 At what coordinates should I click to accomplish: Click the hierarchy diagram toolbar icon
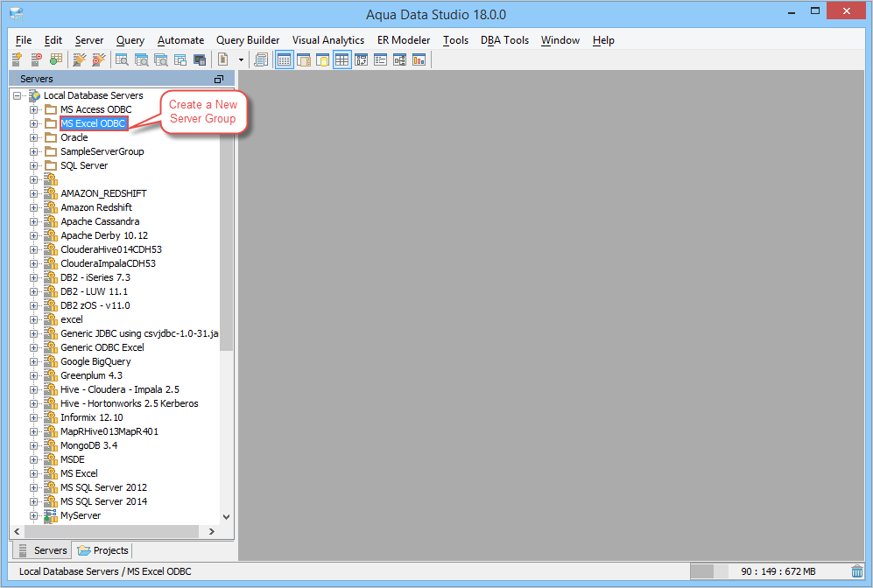(400, 59)
